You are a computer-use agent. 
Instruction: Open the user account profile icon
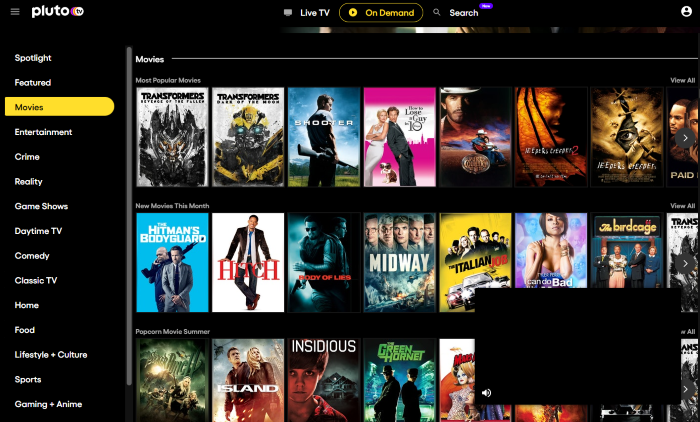(x=686, y=12)
